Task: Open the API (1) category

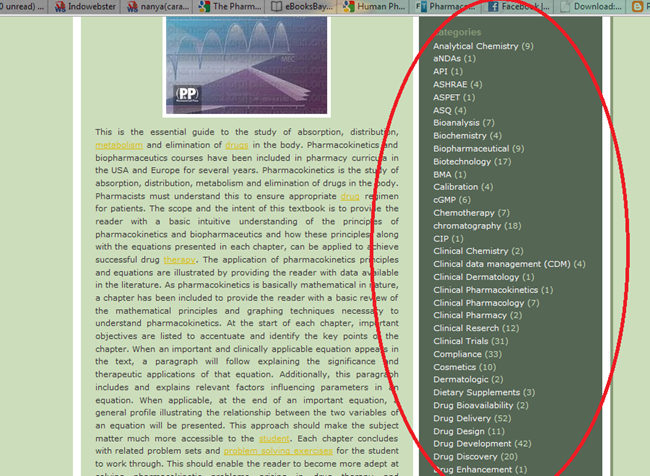Action: coord(448,71)
